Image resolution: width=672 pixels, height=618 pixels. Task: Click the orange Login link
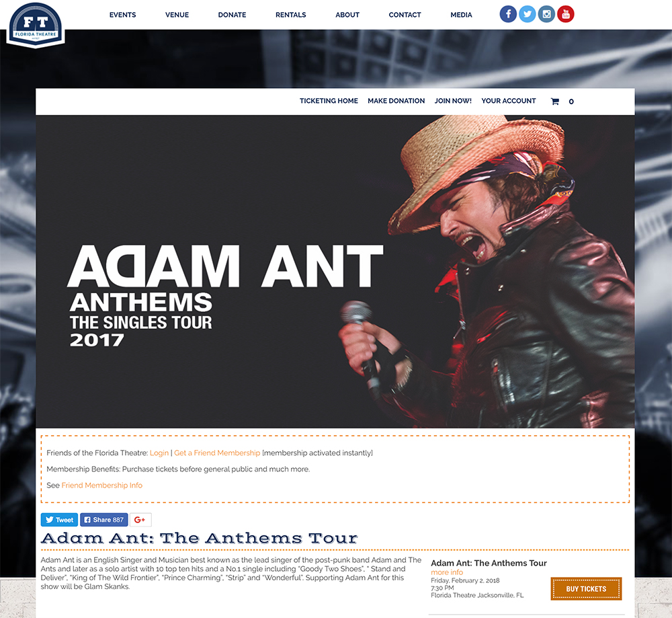click(159, 453)
